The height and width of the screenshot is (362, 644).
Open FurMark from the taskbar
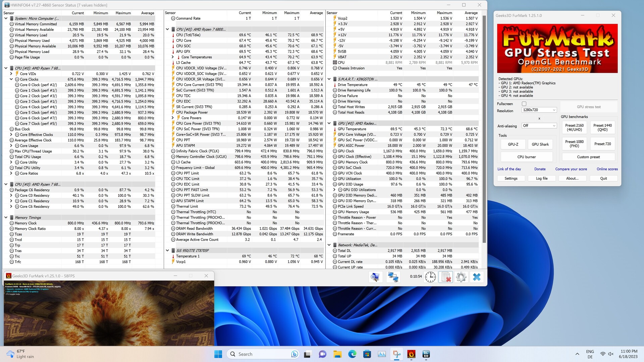click(x=411, y=354)
